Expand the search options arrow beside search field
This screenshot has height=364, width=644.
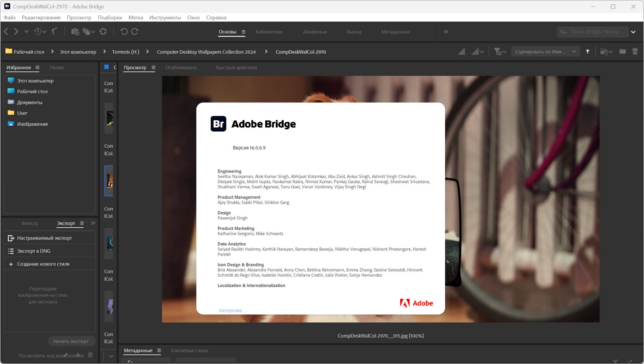[633, 32]
